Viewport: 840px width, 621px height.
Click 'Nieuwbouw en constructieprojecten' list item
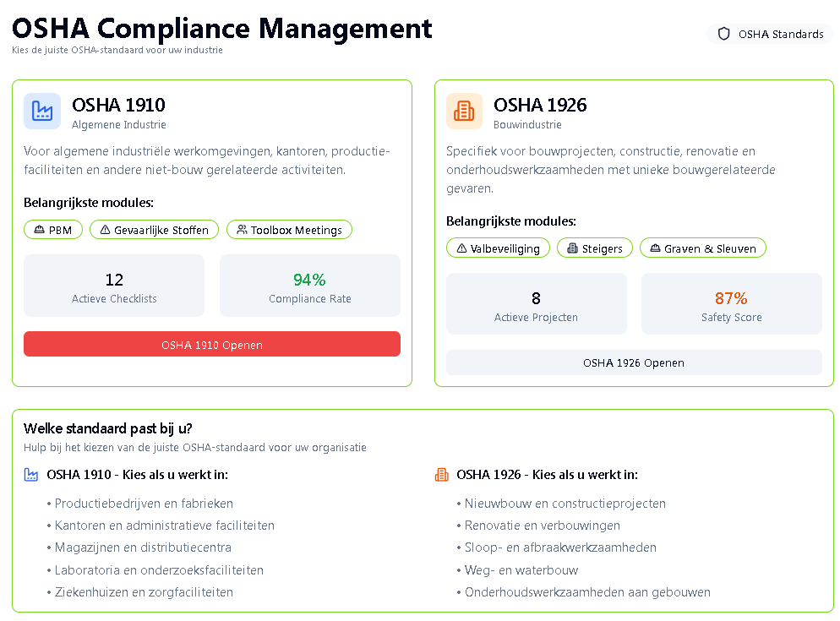[565, 504]
